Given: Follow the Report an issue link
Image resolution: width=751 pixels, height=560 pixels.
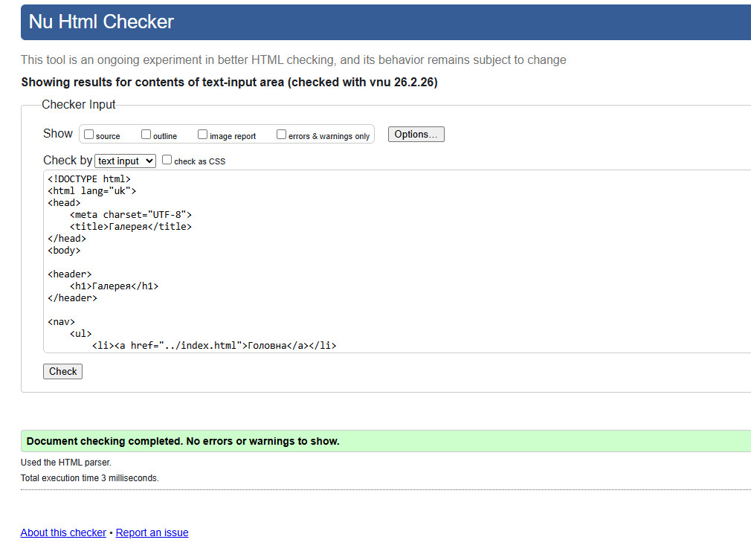Looking at the screenshot, I should point(152,532).
